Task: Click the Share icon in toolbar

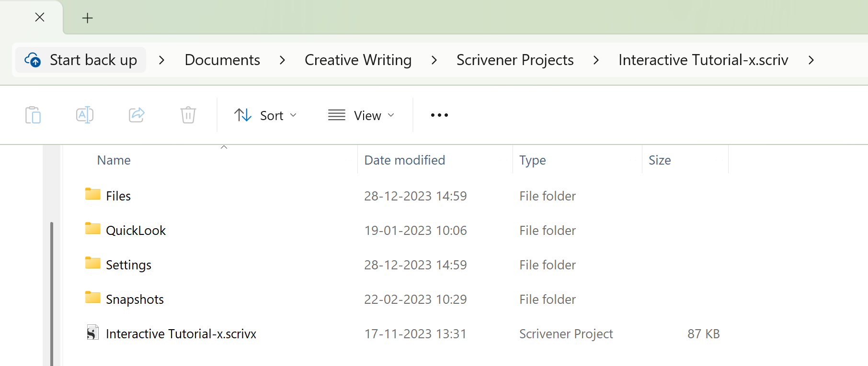Action: [137, 115]
